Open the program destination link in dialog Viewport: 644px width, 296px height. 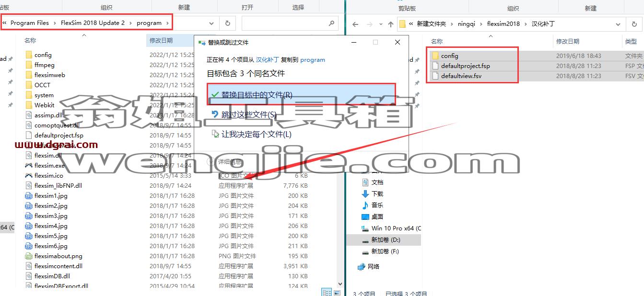click(313, 60)
